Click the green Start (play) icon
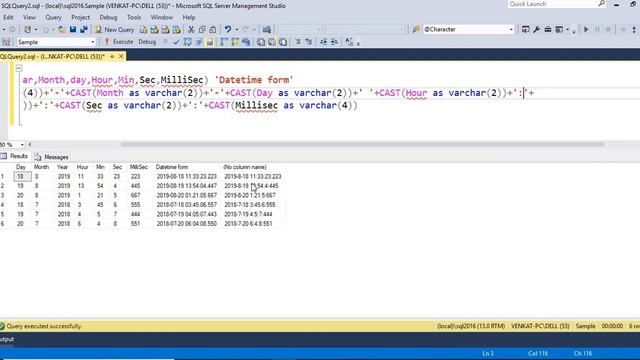The width and height of the screenshot is (640, 360). [x=586, y=29]
